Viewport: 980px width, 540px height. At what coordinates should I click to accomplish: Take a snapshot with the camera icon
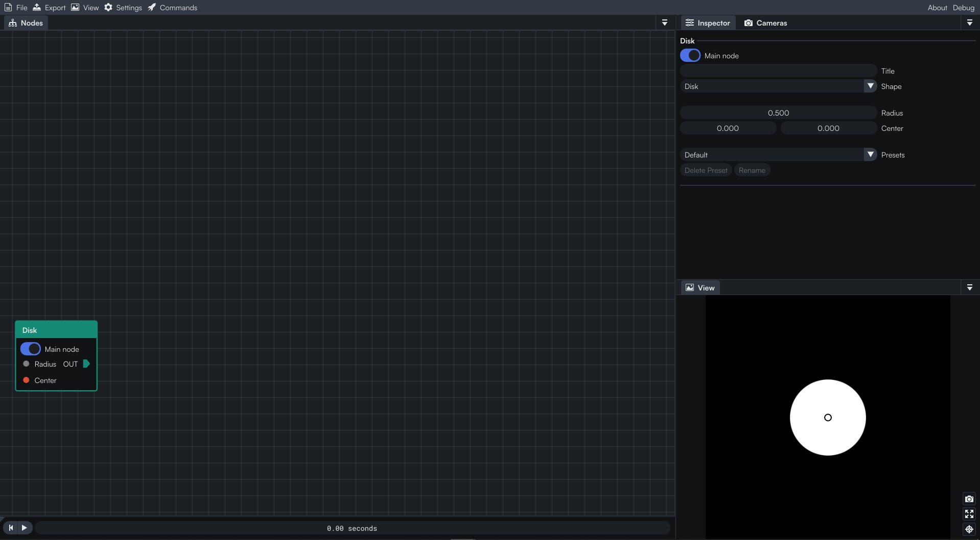[969, 499]
